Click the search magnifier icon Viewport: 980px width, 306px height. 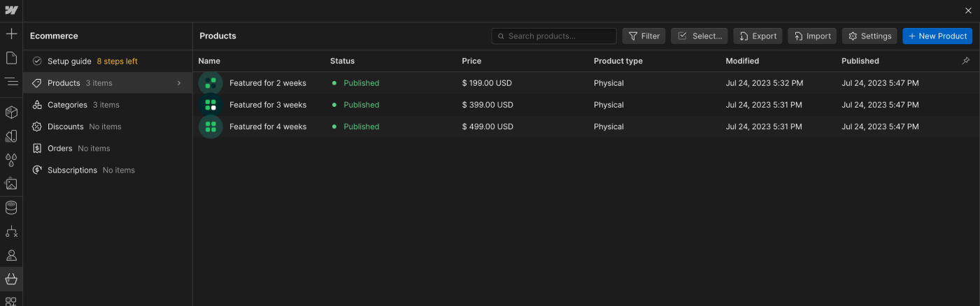coord(501,36)
